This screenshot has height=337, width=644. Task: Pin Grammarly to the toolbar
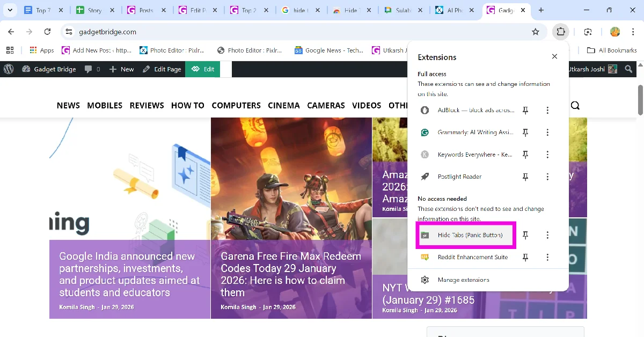[525, 132]
